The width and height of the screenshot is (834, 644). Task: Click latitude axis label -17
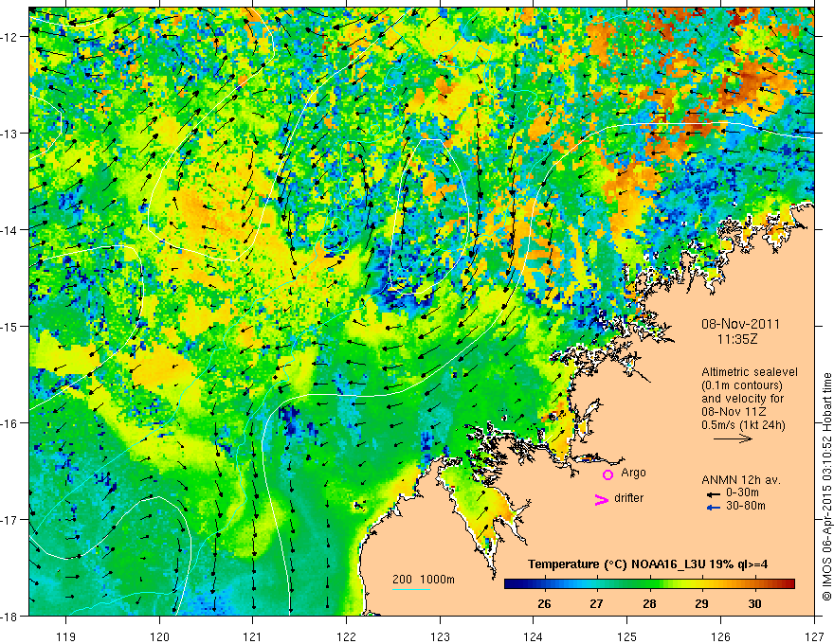10,520
